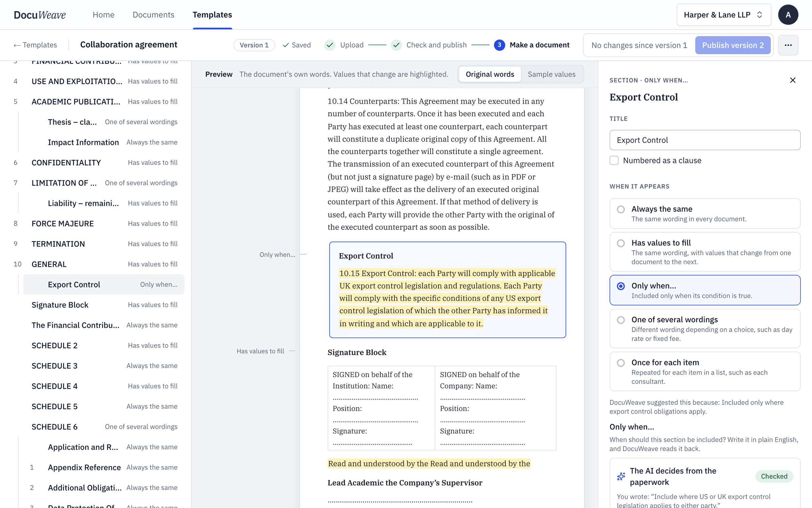The height and width of the screenshot is (508, 812).
Task: Select SCHEDULE 2 in the outline
Action: tap(96, 345)
